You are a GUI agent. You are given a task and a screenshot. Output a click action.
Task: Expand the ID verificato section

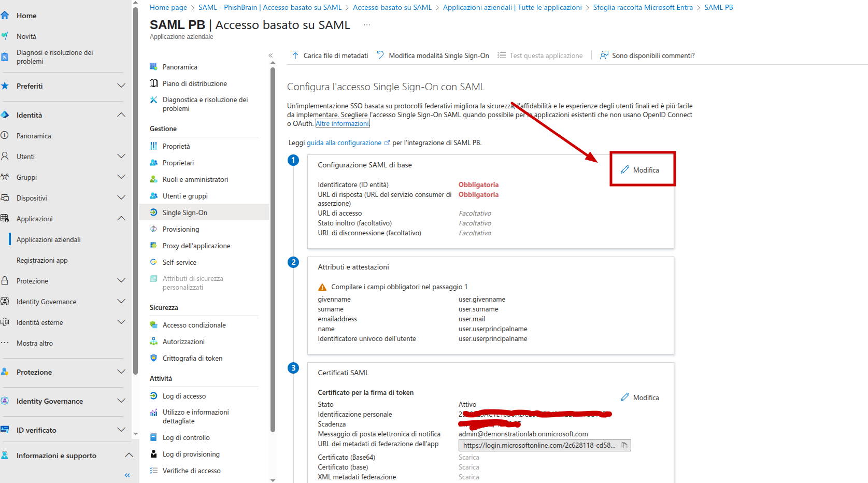click(121, 430)
